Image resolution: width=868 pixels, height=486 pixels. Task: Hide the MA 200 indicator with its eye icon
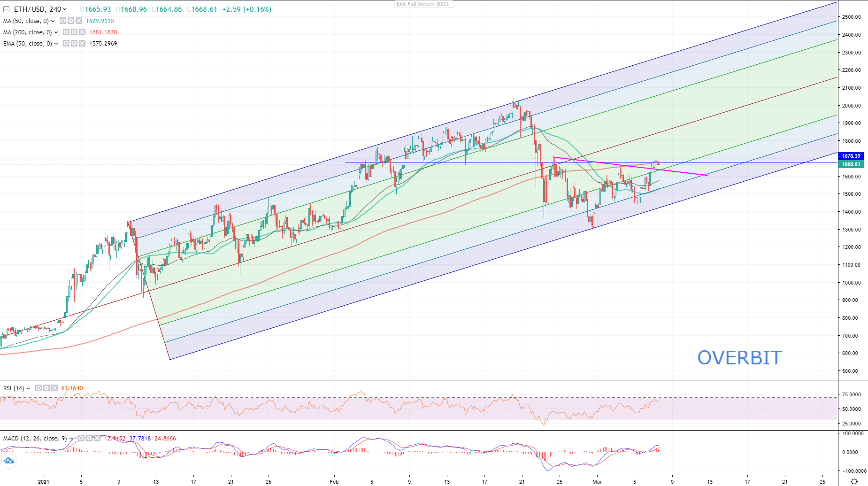point(66,32)
